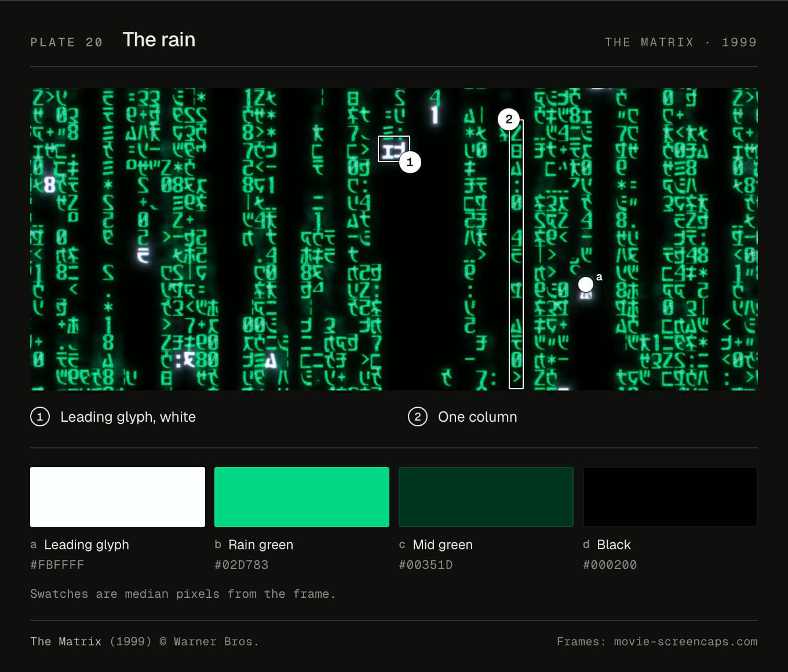Click the "Black" swatch name

coord(614,545)
